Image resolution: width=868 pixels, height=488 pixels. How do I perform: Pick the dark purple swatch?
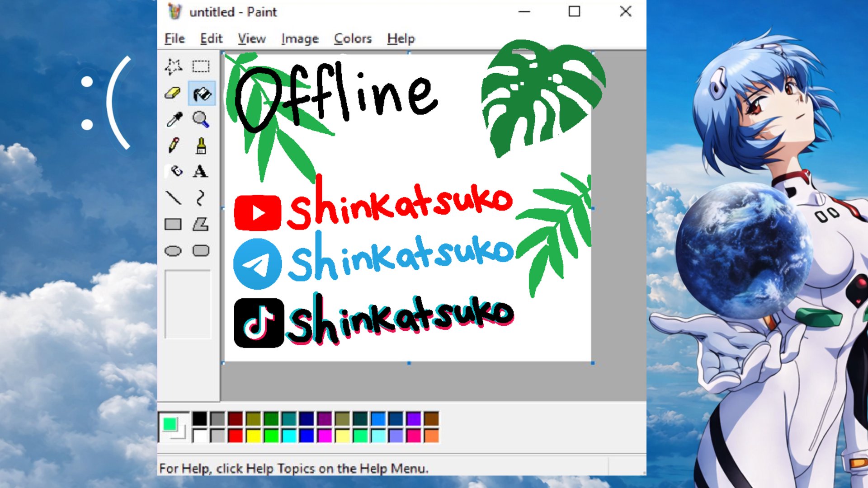325,418
